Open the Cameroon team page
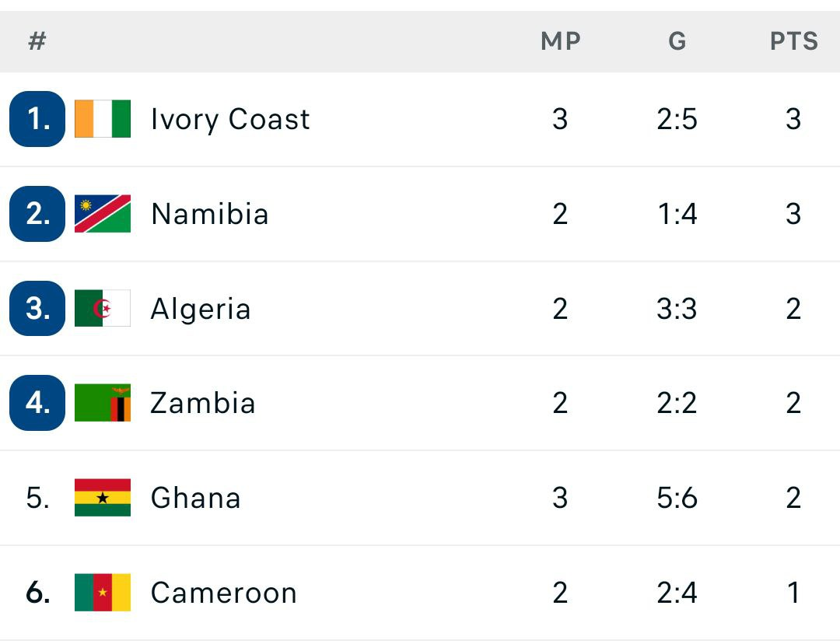Viewport: 840px width, 644px height. click(224, 593)
